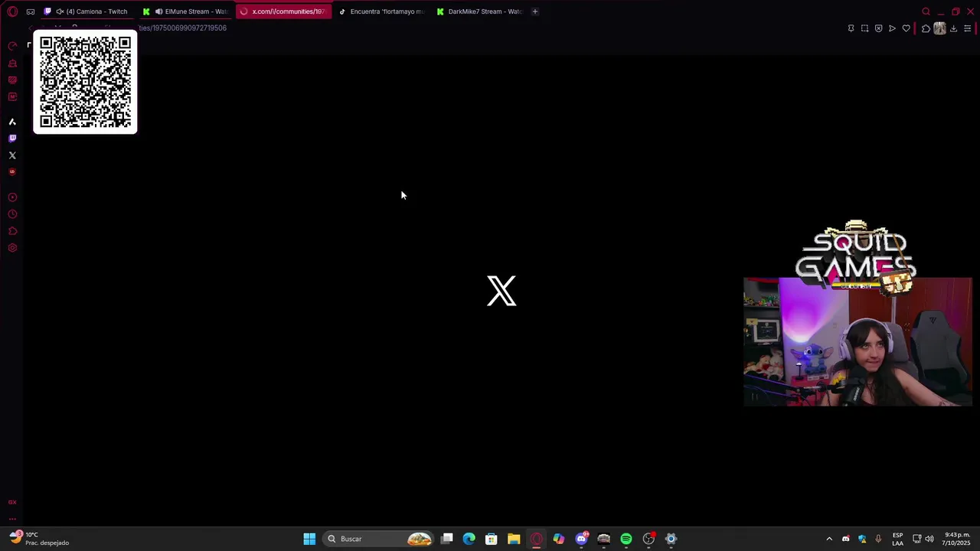Open Copilot from the taskbar

(x=559, y=539)
